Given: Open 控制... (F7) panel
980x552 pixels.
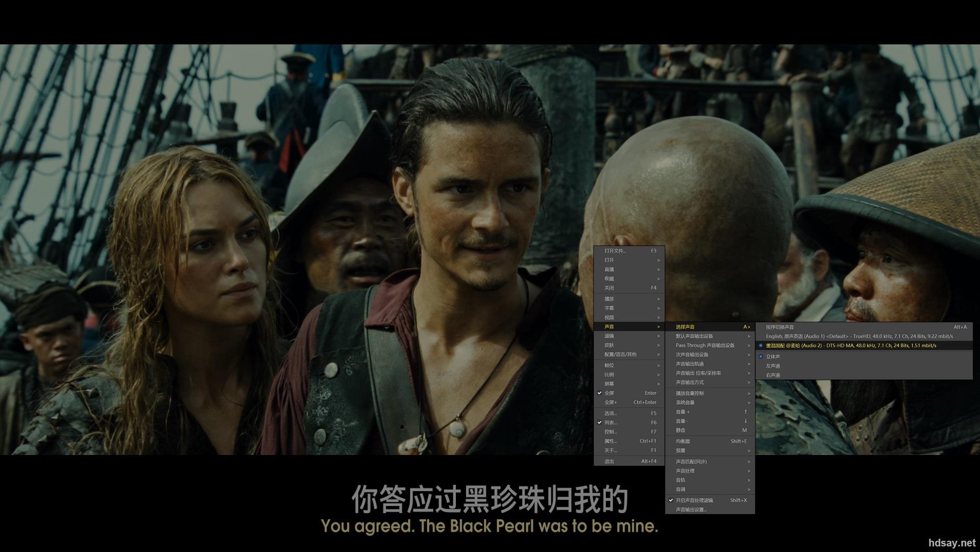Looking at the screenshot, I should [x=629, y=431].
